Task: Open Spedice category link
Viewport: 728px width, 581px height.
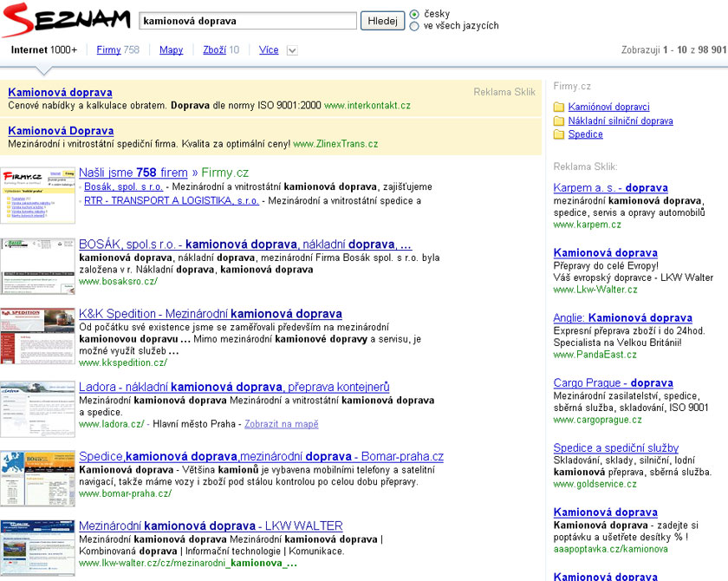Action: 586,134
